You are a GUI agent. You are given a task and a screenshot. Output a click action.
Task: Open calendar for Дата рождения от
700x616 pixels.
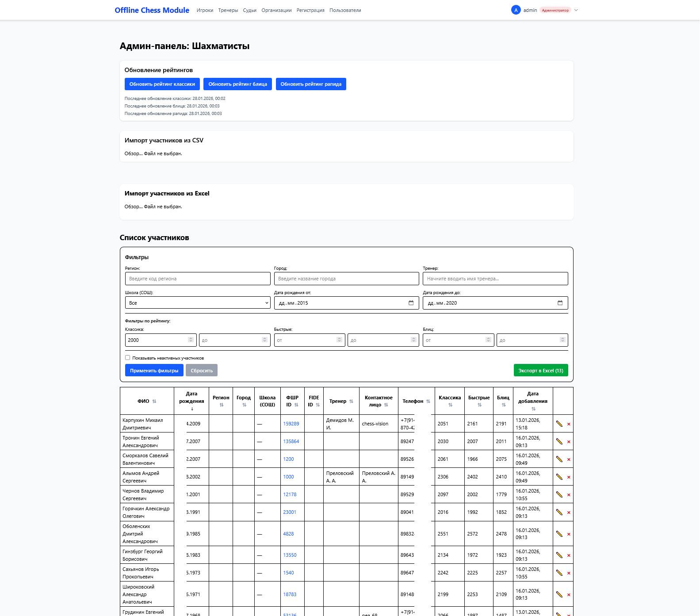click(411, 303)
